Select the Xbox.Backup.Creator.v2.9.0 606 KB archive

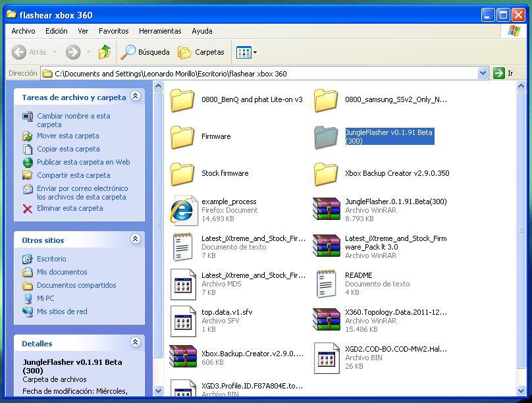236,357
